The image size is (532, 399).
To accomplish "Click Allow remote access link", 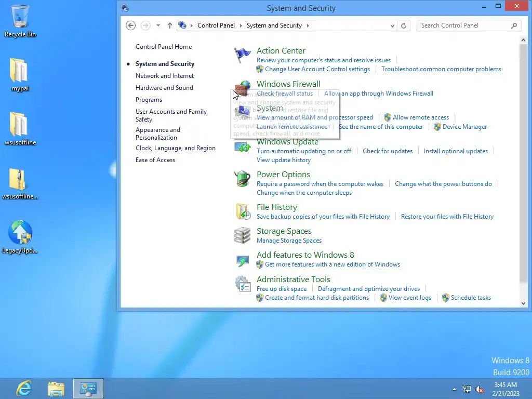I will (x=421, y=117).
